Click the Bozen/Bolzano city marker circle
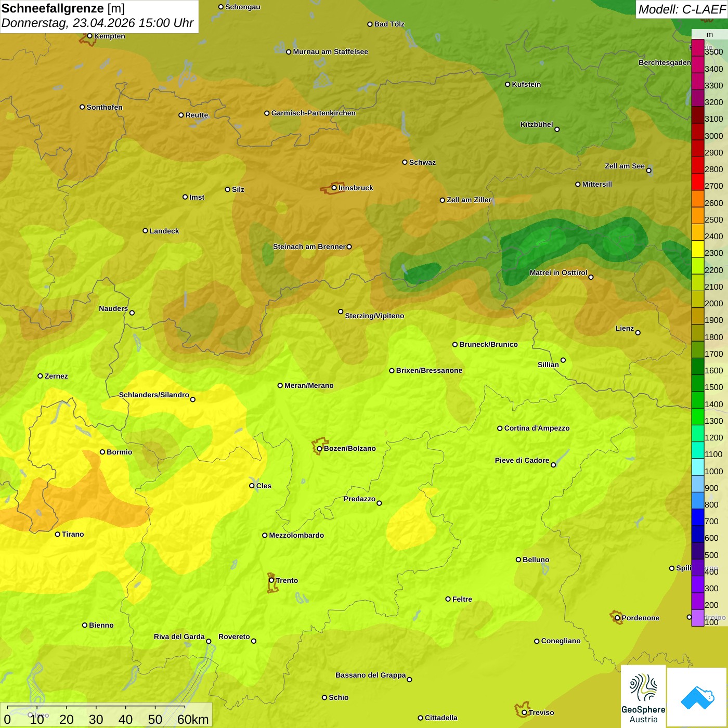Screen dimensions: 728x728 click(x=320, y=449)
